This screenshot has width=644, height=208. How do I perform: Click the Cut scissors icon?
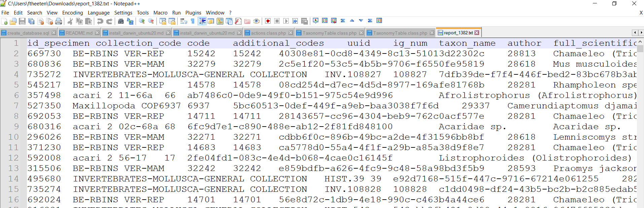(x=70, y=21)
